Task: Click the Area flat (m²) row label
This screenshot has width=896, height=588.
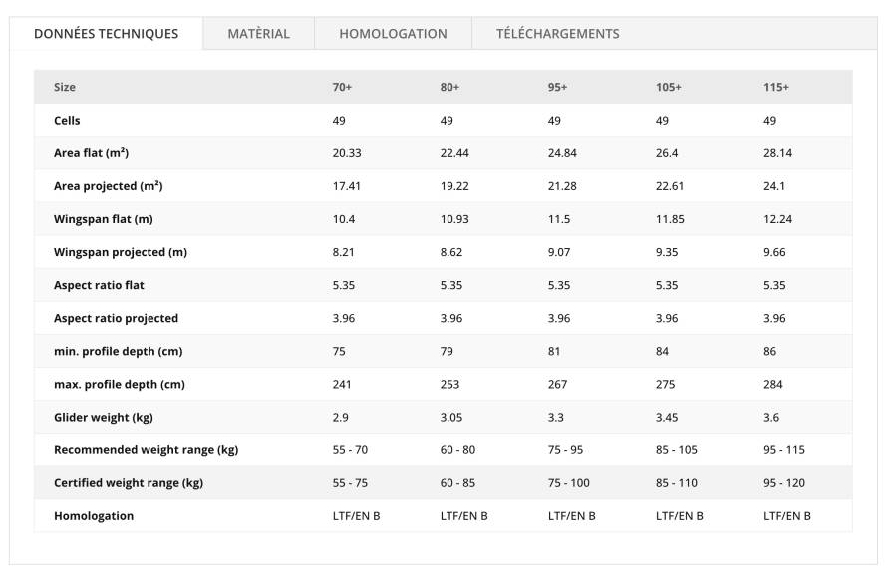Action: click(x=91, y=153)
